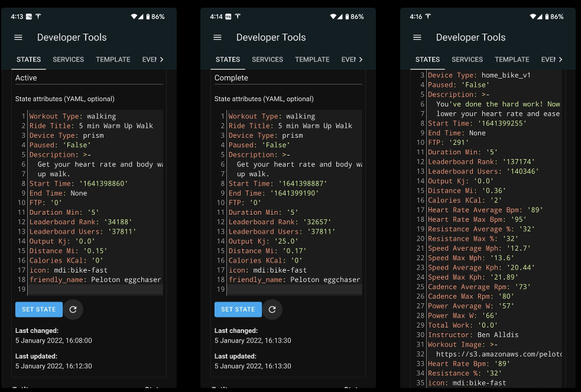Open hamburger menu in the 4:16 phone screen

tap(417, 37)
